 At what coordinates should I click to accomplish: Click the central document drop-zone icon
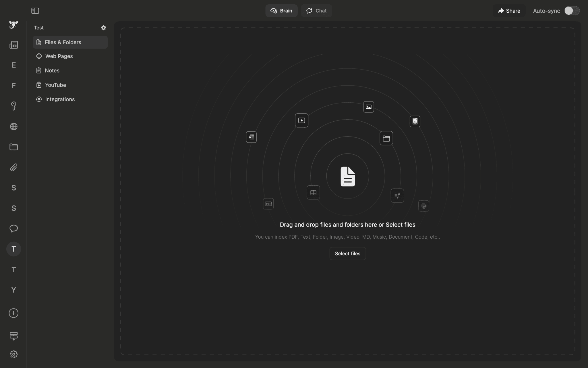pyautogui.click(x=347, y=177)
